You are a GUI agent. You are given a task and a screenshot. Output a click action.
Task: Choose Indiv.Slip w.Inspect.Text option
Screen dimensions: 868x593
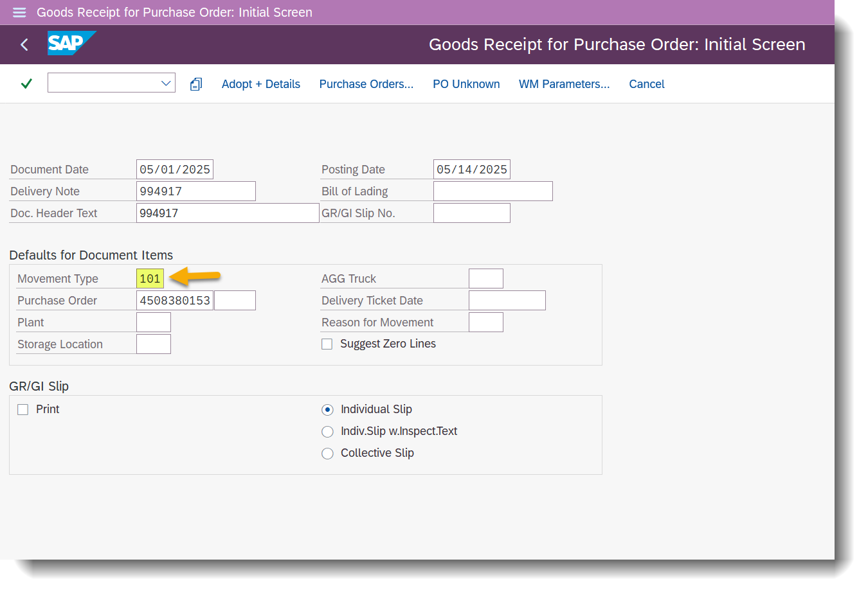327,431
